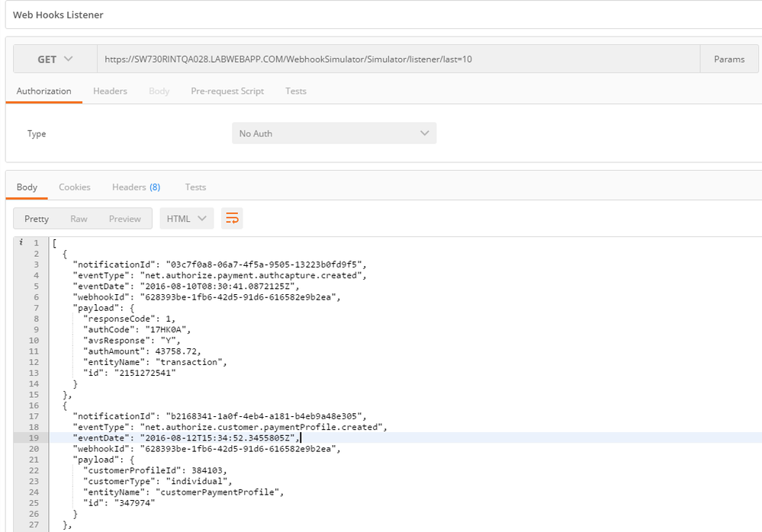This screenshot has width=762, height=532.
Task: Click the info icon beside line 1
Action: click(21, 242)
